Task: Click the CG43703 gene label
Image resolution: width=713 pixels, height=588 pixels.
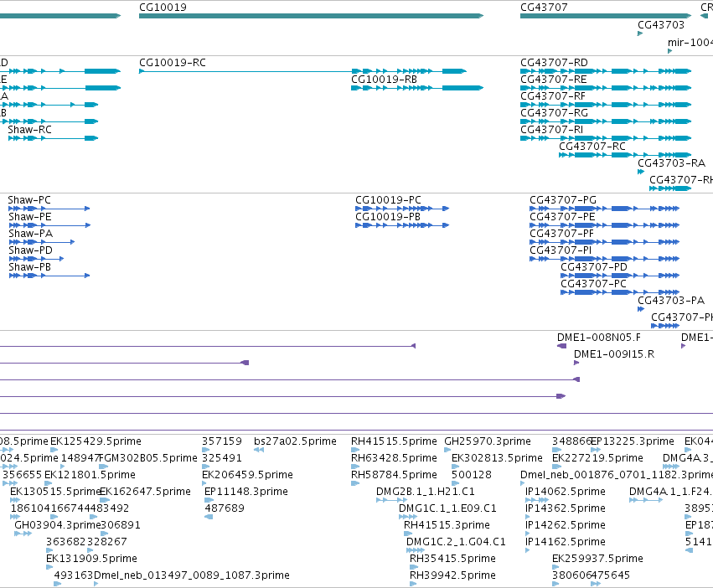Action: [x=661, y=25]
